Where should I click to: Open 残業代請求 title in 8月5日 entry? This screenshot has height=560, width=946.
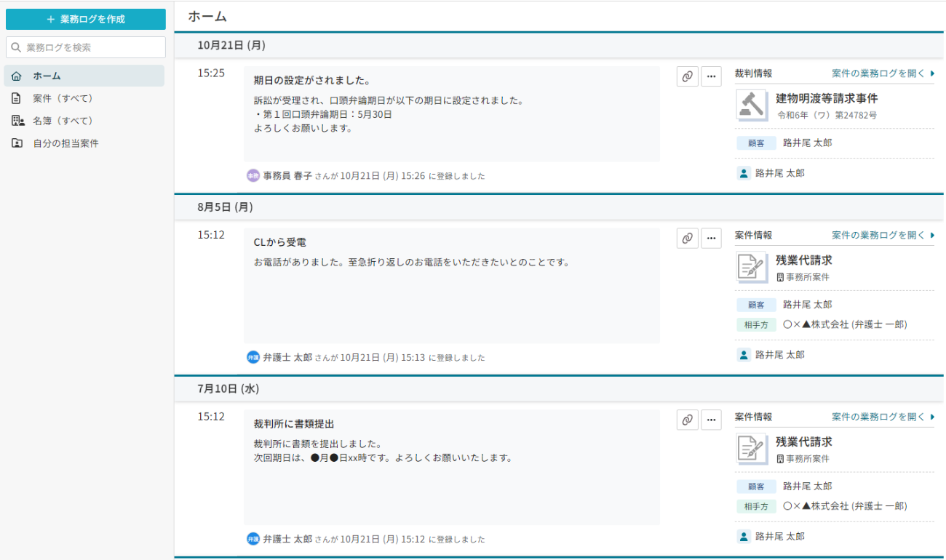(804, 260)
